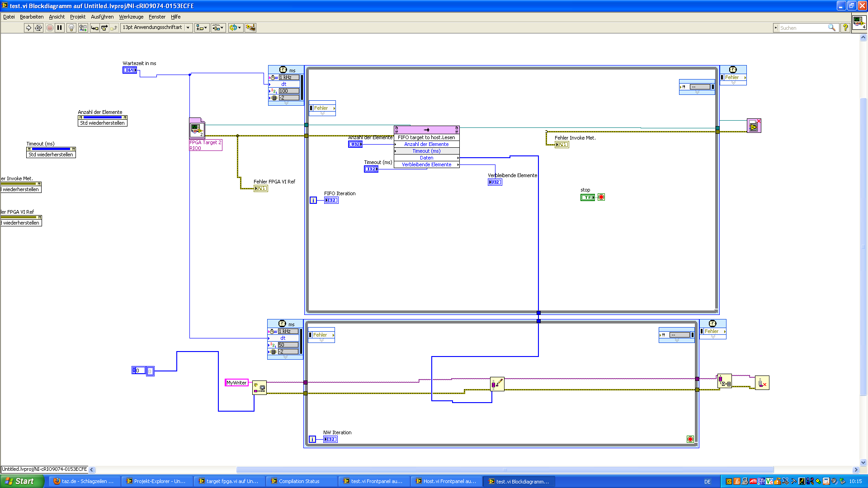
Task: Open the Werkzeuge menu
Action: (x=131, y=17)
